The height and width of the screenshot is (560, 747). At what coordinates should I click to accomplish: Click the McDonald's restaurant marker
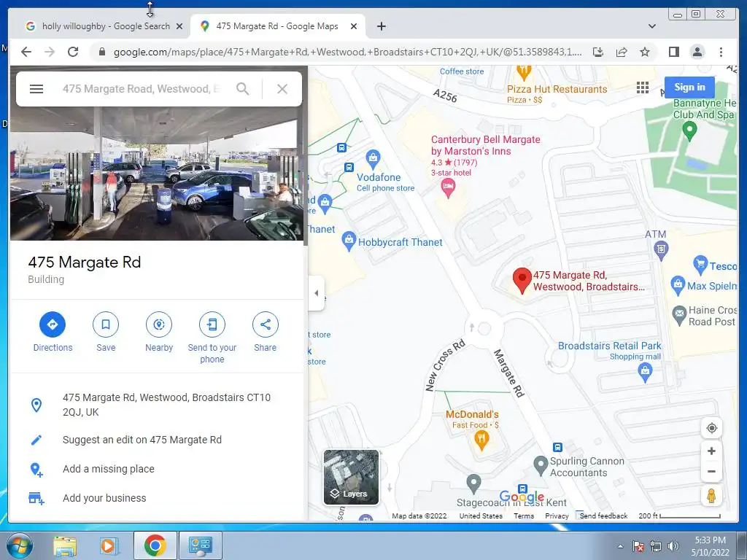[481, 440]
